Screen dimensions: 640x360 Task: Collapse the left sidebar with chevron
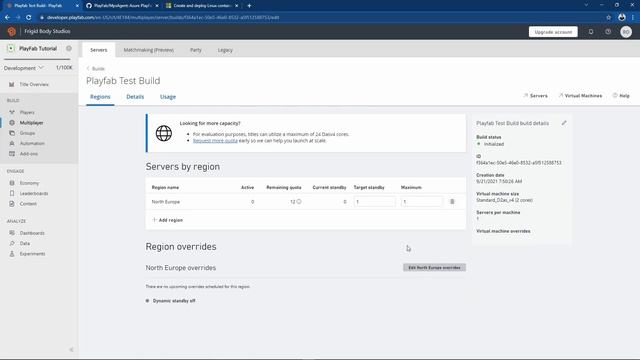pos(71,349)
